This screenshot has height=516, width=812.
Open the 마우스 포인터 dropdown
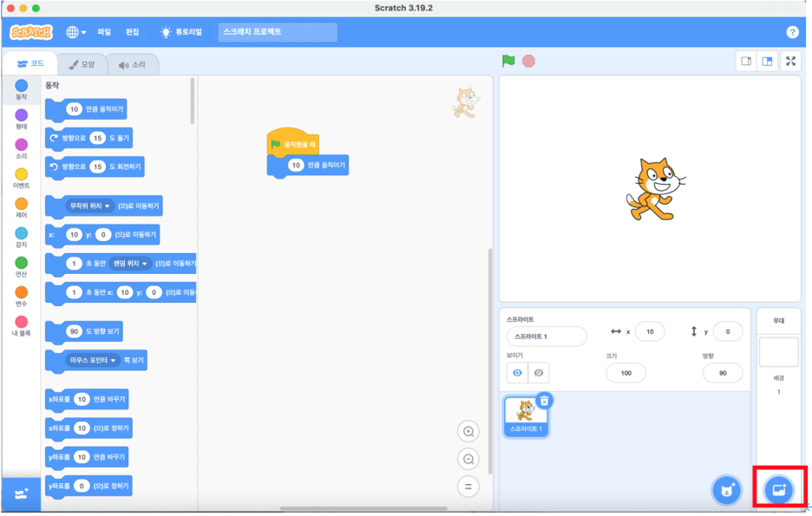coord(92,360)
